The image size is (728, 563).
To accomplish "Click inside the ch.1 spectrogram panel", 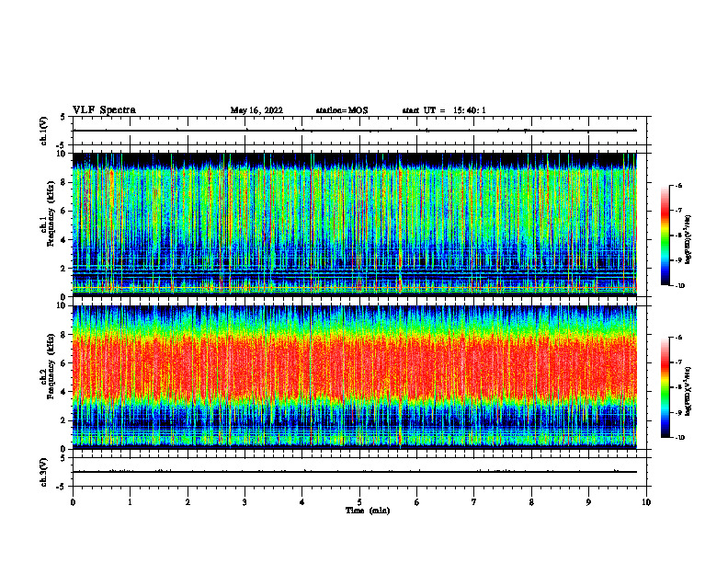I will [x=355, y=224].
